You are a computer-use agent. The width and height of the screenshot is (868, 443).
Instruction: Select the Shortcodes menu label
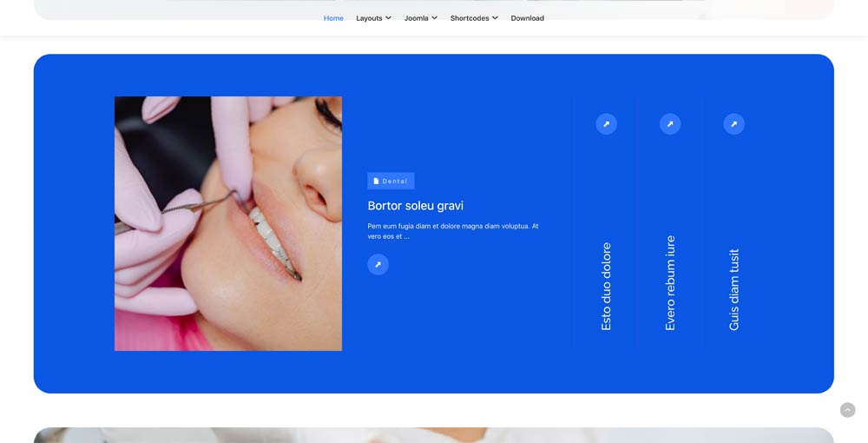point(469,18)
